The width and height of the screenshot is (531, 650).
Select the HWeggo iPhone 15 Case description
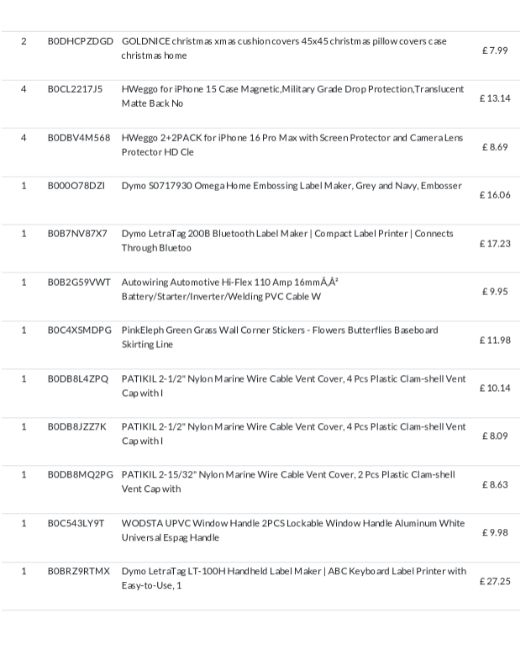point(293,96)
